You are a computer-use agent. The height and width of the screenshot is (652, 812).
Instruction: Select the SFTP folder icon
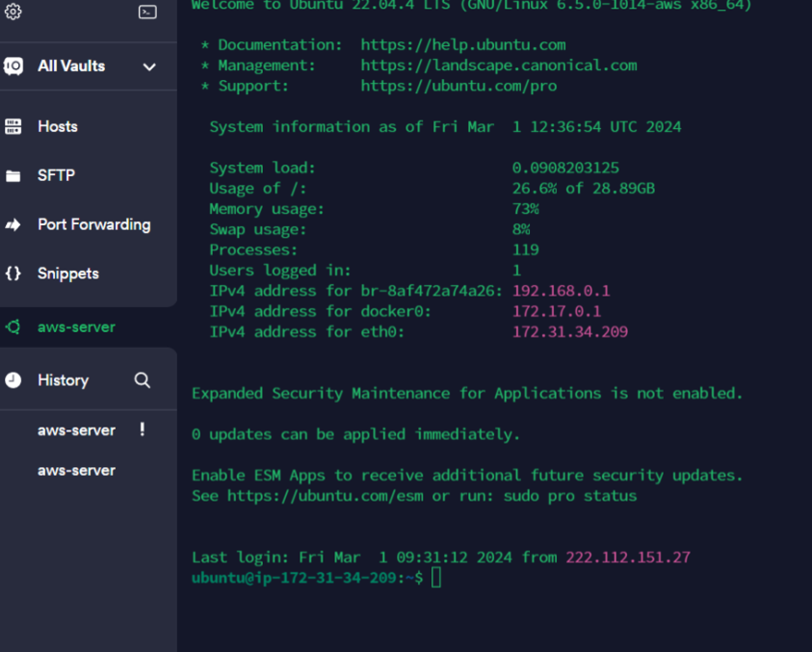click(x=13, y=175)
